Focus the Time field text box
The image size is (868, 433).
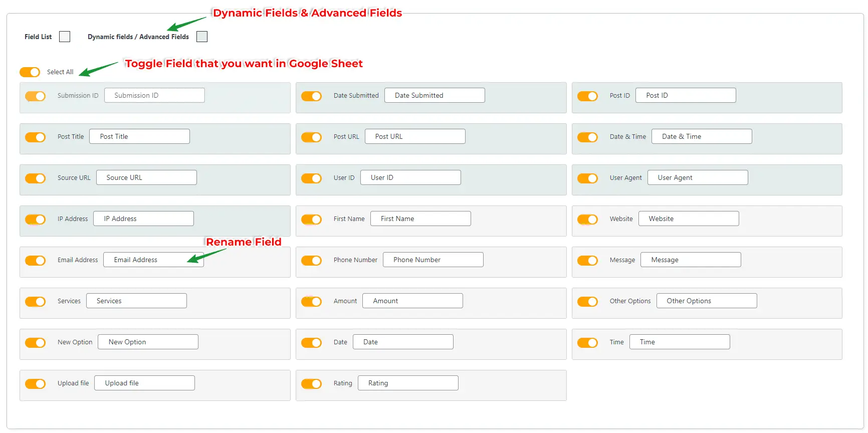680,342
